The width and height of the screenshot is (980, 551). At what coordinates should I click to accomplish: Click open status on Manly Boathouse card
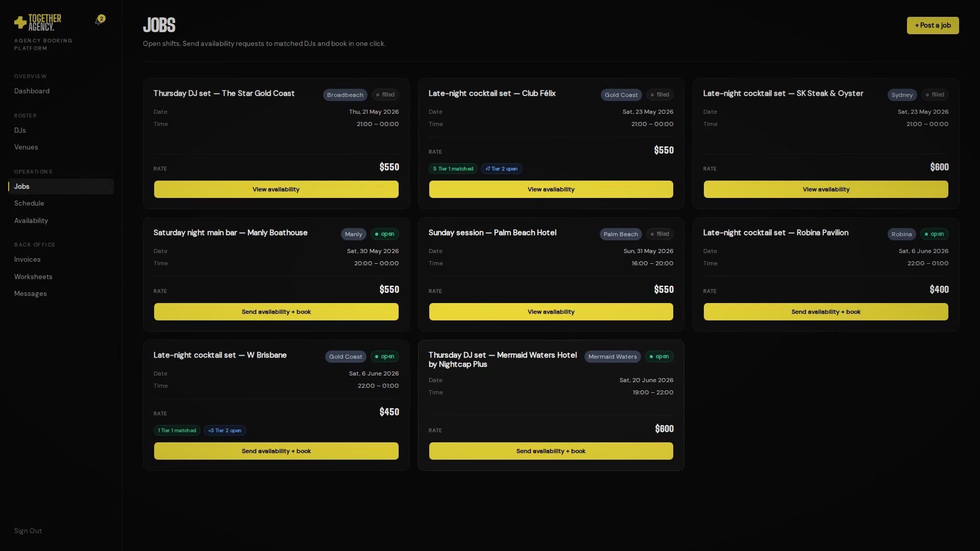pos(384,234)
